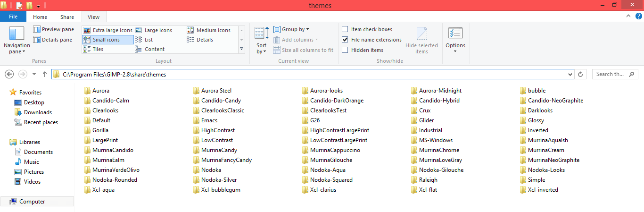Open the Sort by menu
The height and width of the screenshot is (212, 644).
[261, 41]
